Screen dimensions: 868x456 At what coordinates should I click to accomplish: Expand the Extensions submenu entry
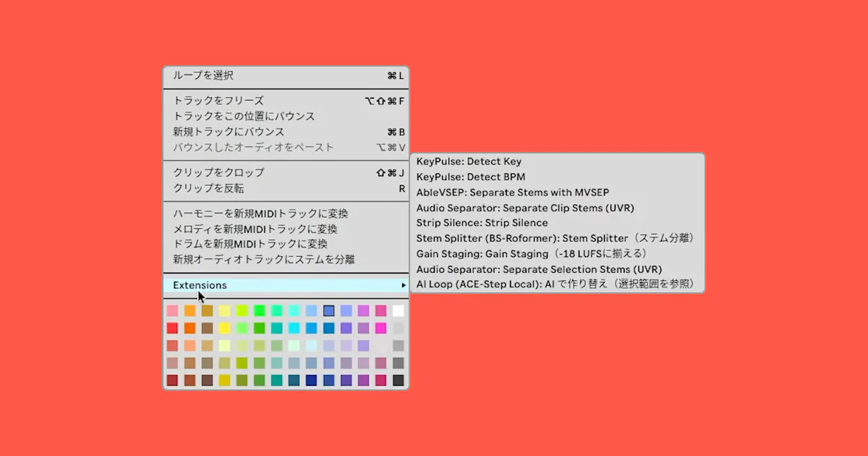pyautogui.click(x=286, y=285)
